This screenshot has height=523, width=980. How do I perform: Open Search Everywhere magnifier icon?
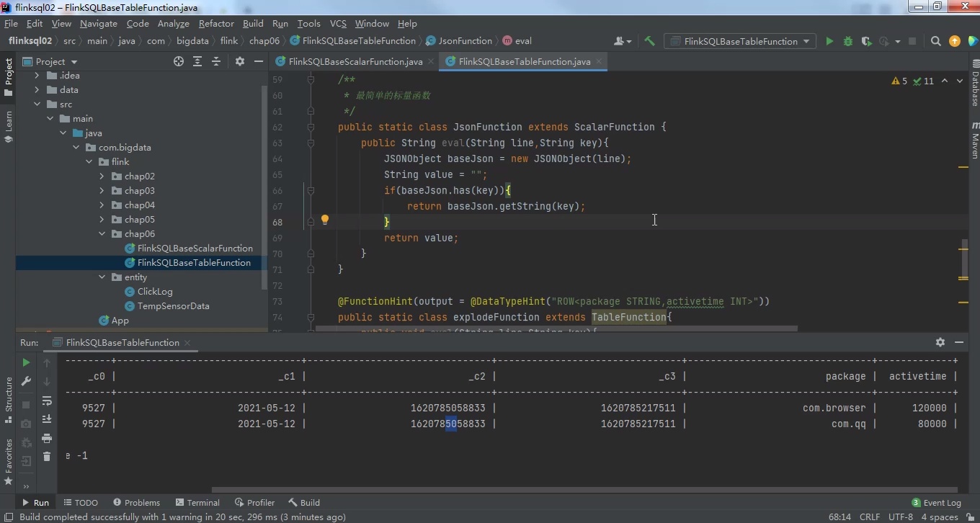[x=935, y=41]
